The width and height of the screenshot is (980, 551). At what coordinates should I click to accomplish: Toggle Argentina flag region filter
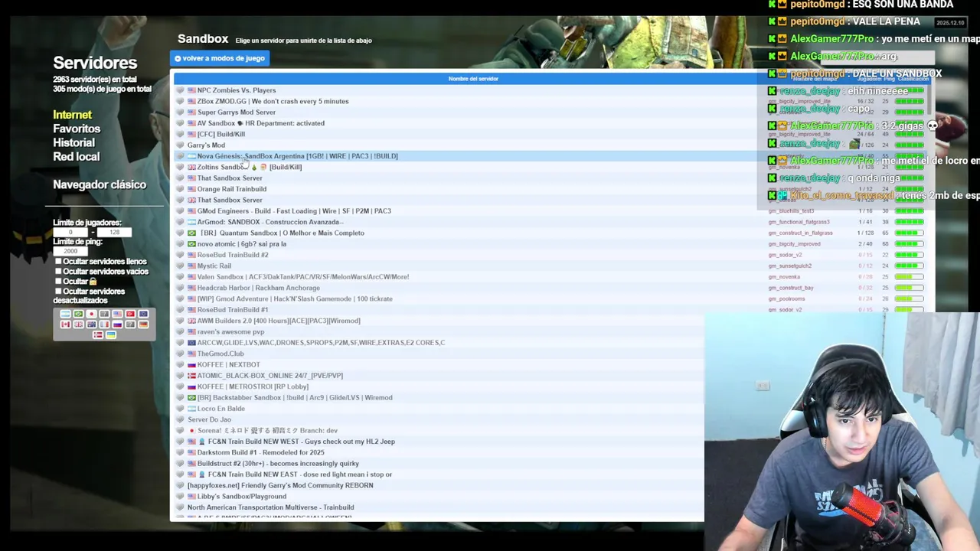[65, 314]
